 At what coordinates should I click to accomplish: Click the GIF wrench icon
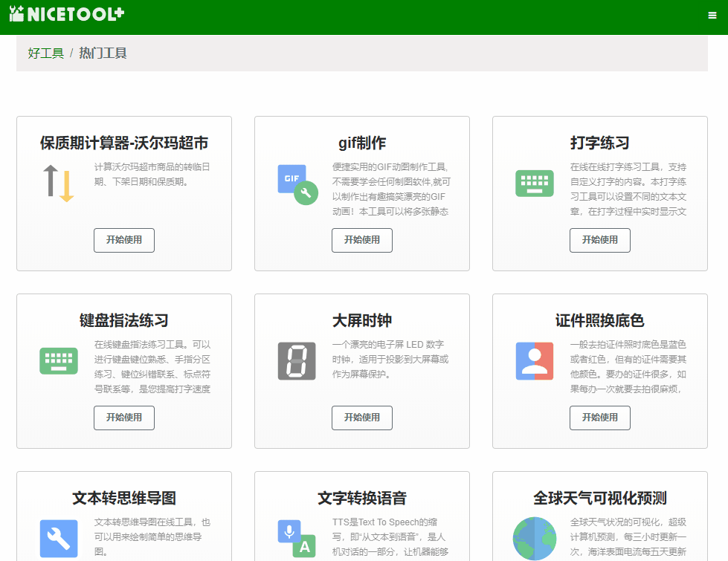(x=297, y=185)
